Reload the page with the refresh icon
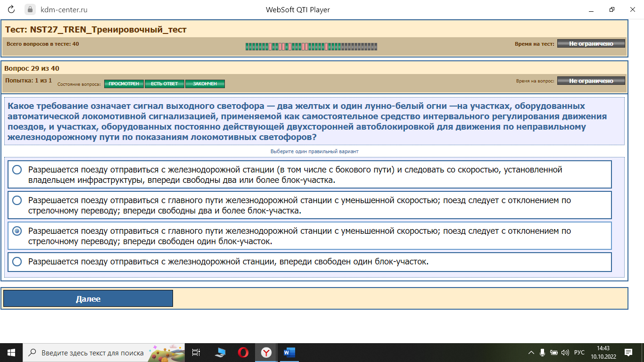The width and height of the screenshot is (644, 362). [12, 9]
